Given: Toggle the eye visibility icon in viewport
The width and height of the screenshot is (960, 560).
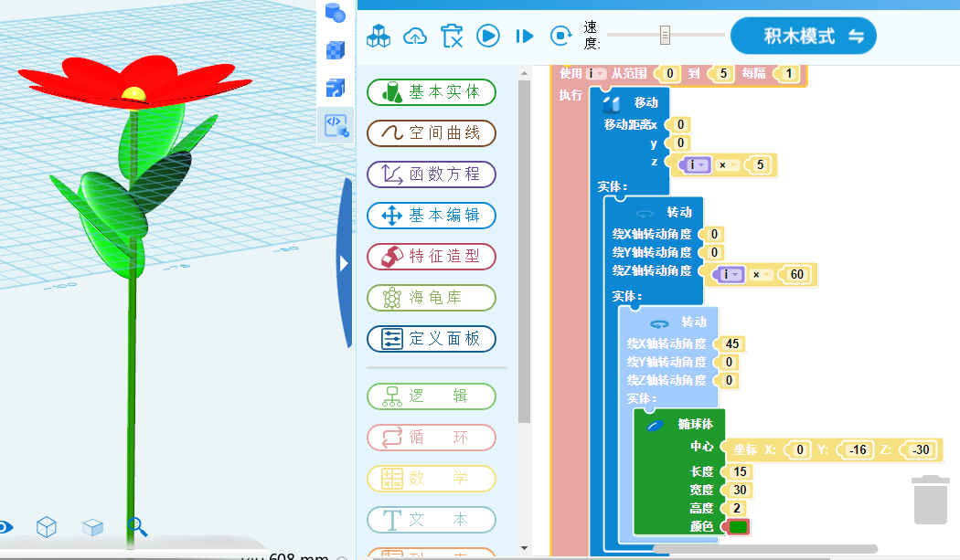Looking at the screenshot, I should 5,527.
